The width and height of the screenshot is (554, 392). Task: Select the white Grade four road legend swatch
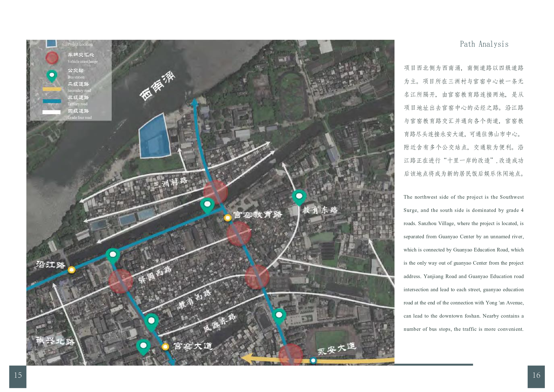pyautogui.click(x=51, y=112)
